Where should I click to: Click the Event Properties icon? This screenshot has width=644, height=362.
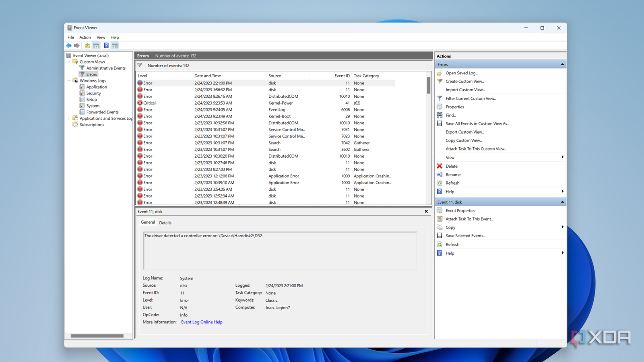pos(440,211)
